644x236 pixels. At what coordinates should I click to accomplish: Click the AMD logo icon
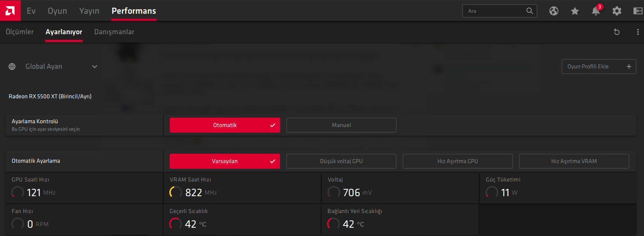click(10, 11)
